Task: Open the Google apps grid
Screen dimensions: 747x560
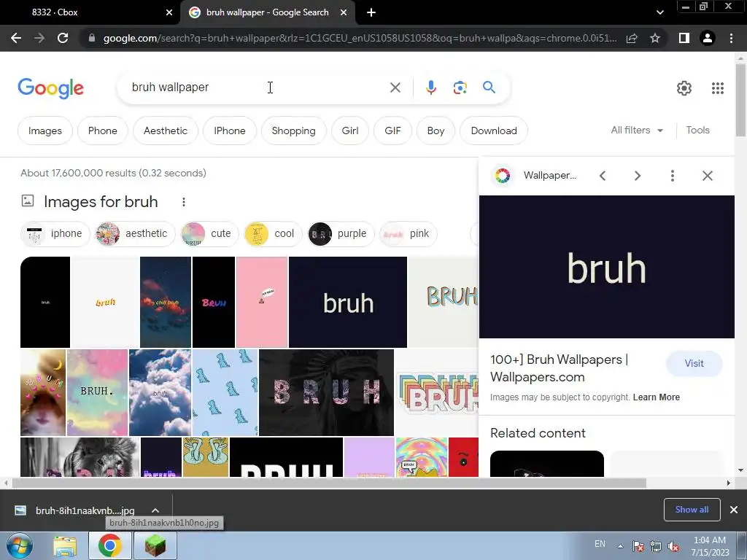Action: click(x=718, y=88)
